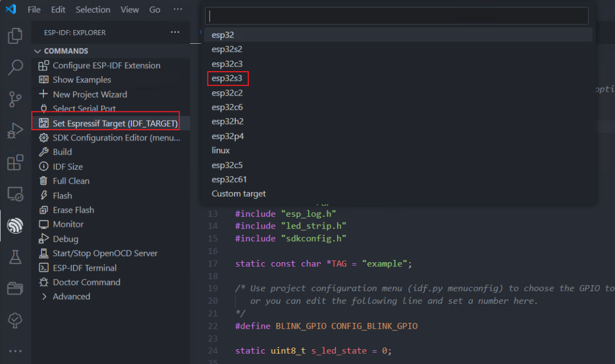Open Remote Explorer icon in activity bar
This screenshot has width=615, height=364.
coord(15,195)
